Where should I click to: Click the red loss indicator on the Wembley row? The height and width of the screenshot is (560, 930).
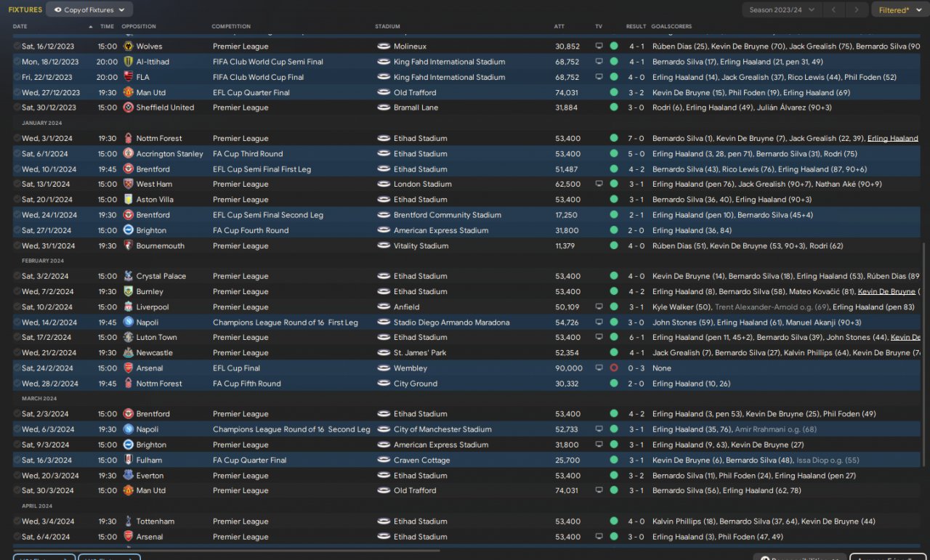[614, 368]
